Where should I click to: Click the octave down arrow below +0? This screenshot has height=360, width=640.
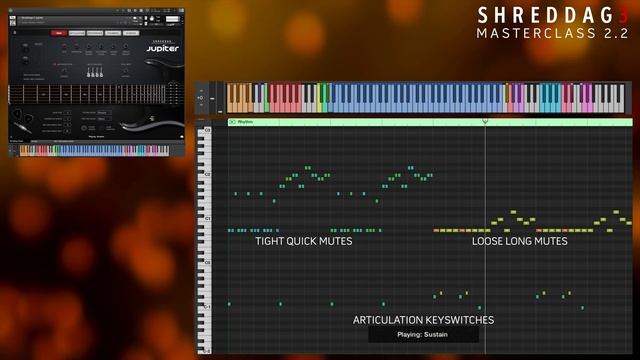click(201, 105)
